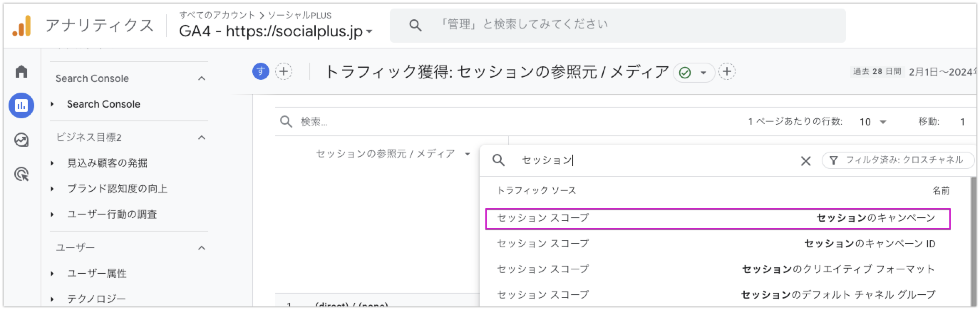This screenshot has width=980, height=310.
Task: Open the date range 2月1日 selector
Action: (942, 72)
